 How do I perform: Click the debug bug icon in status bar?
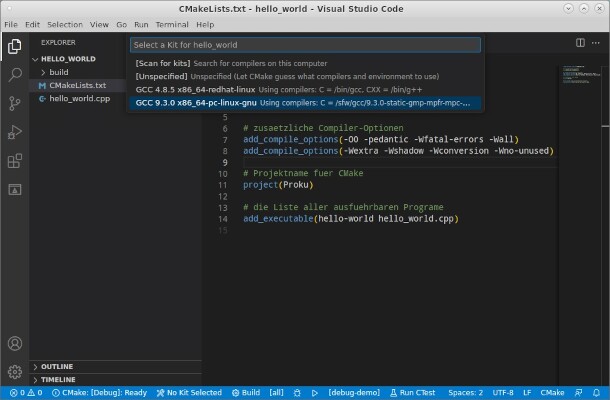297,393
